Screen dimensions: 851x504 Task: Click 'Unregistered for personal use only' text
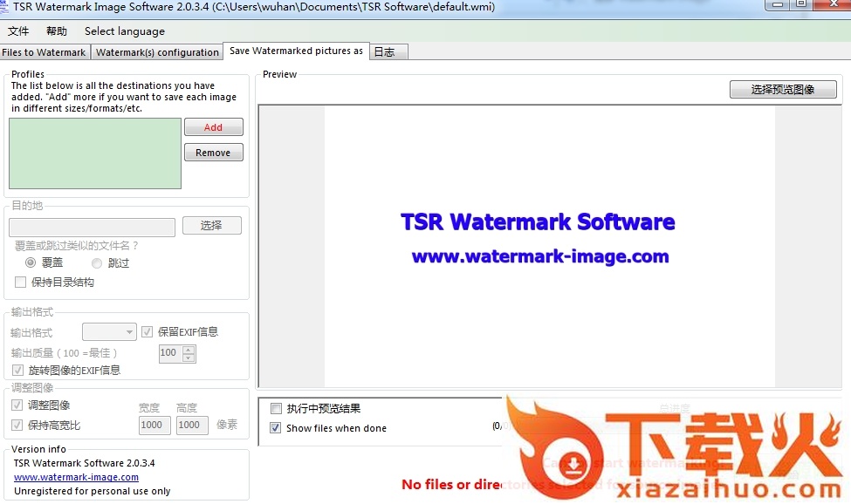(x=93, y=492)
